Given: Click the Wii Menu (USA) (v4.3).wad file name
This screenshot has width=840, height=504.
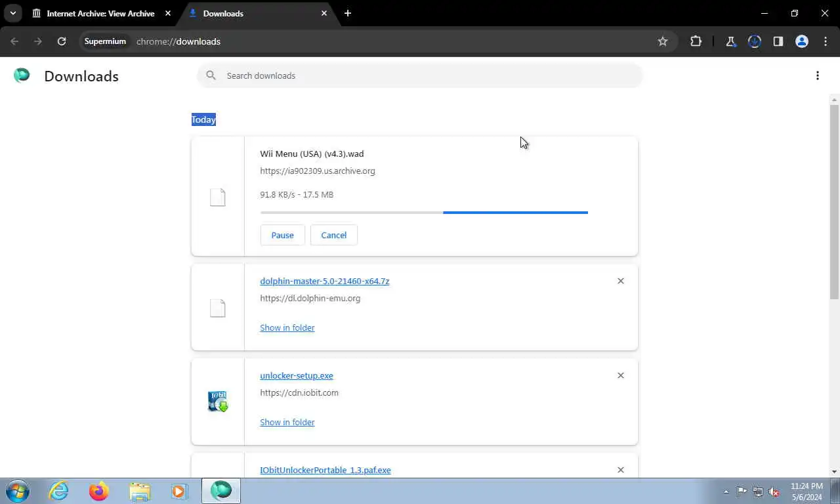Looking at the screenshot, I should point(312,154).
